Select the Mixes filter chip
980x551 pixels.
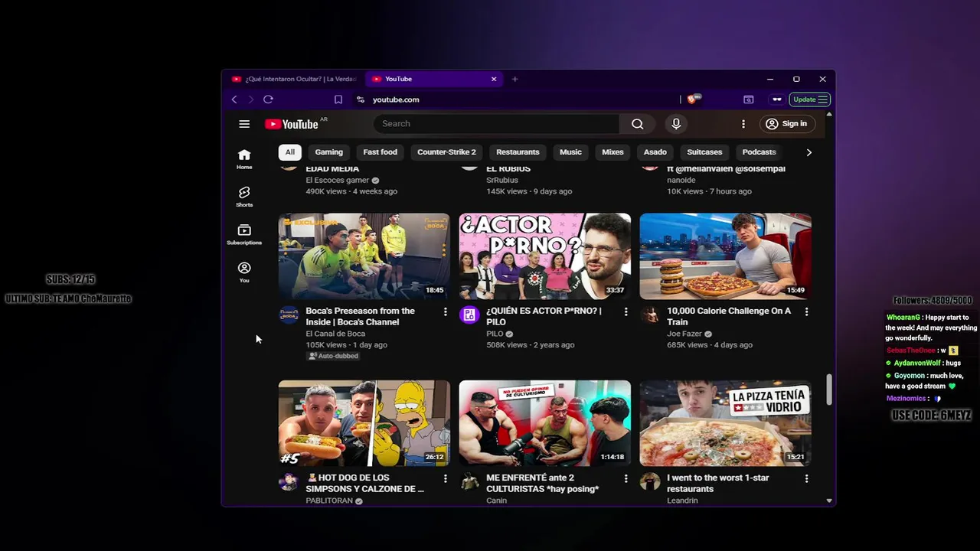[612, 152]
